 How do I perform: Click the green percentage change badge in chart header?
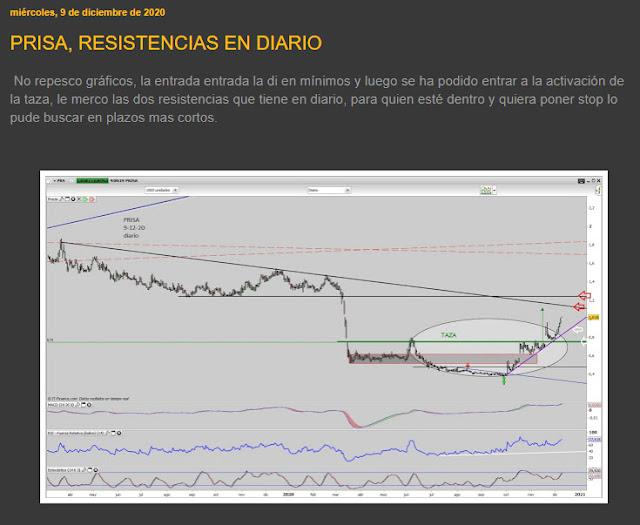tap(92, 180)
